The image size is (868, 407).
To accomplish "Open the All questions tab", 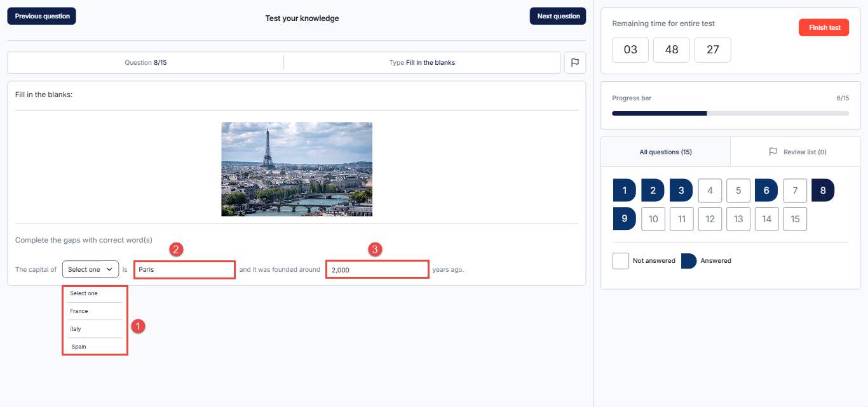I will (x=665, y=152).
